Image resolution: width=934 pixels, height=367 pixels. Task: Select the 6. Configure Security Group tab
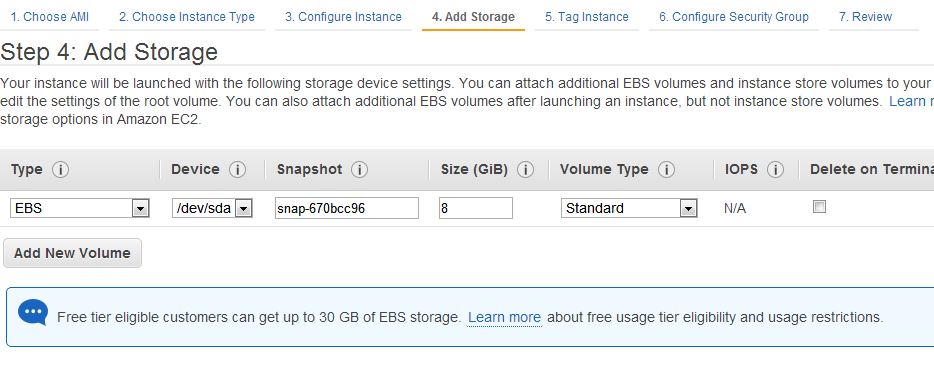734,17
